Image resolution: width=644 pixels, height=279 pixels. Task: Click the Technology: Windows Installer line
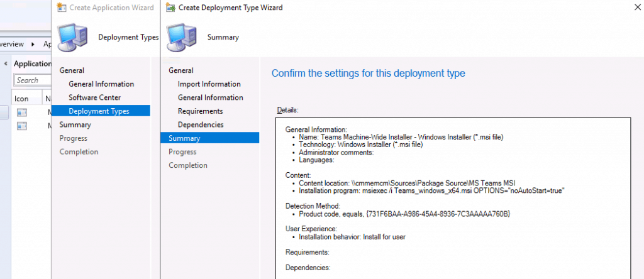click(x=360, y=145)
